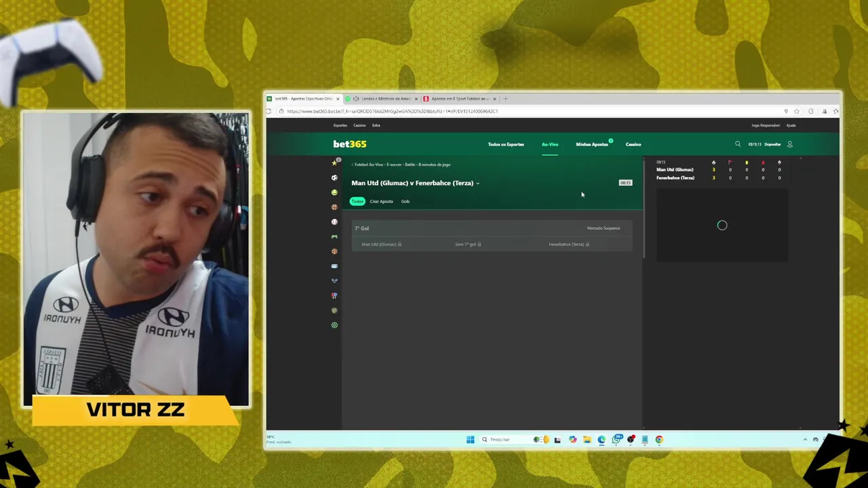
Task: Bookmark this page with the star icon
Action: 797,111
